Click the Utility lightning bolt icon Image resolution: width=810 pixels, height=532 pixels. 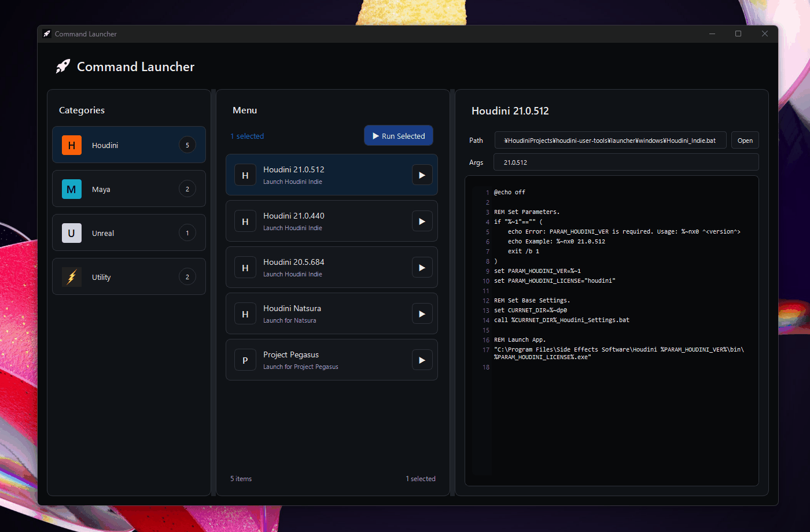tap(72, 277)
